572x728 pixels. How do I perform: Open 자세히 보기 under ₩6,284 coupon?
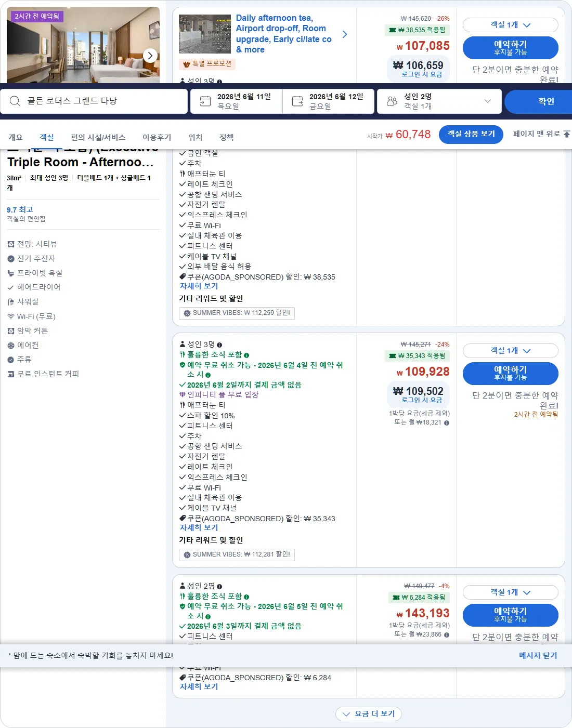(x=199, y=687)
